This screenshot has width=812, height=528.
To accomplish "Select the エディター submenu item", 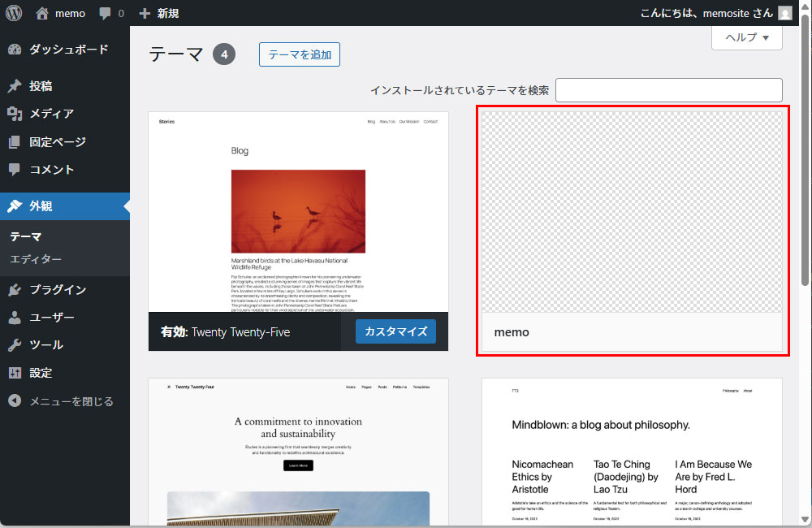I will click(36, 259).
